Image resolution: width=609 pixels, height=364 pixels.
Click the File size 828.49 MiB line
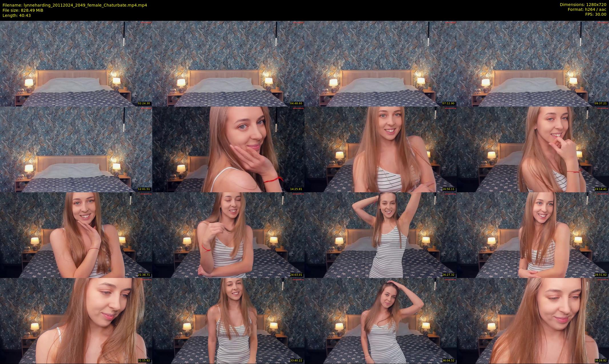[23, 10]
